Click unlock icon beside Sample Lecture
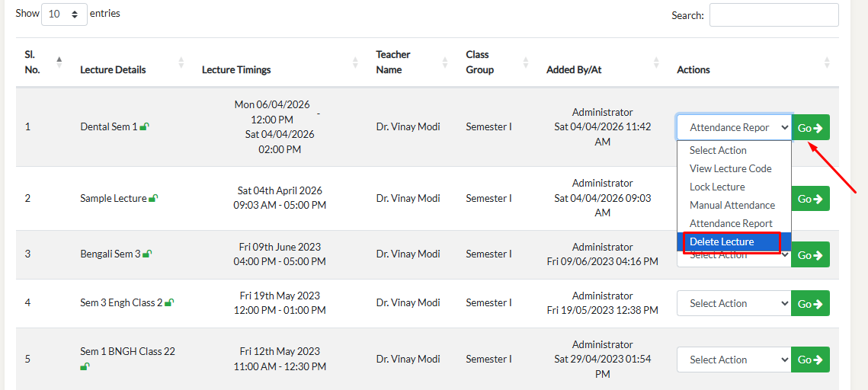Screen dimensions: 868x390 pyautogui.click(x=153, y=199)
